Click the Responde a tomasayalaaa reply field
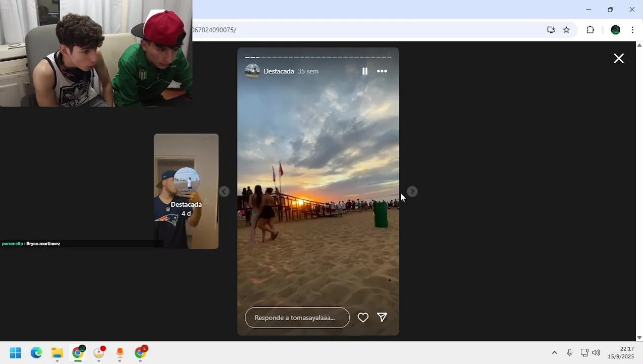Viewport: 643px width, 364px height. click(297, 317)
